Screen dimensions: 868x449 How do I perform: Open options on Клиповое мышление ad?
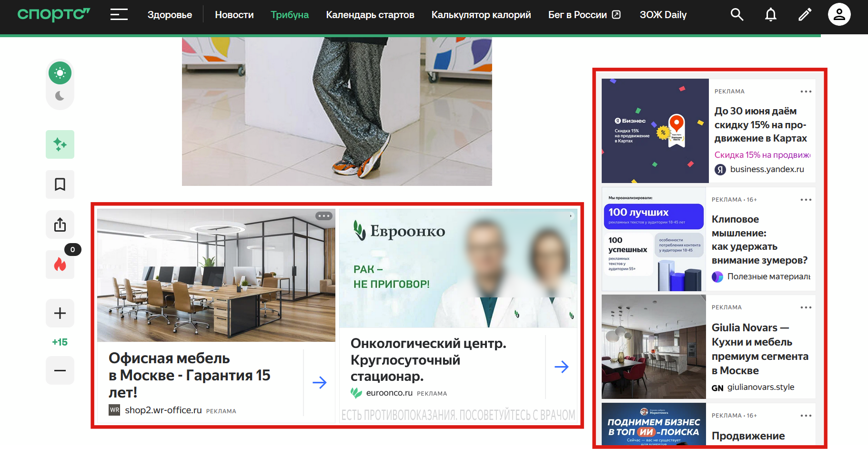coord(806,200)
